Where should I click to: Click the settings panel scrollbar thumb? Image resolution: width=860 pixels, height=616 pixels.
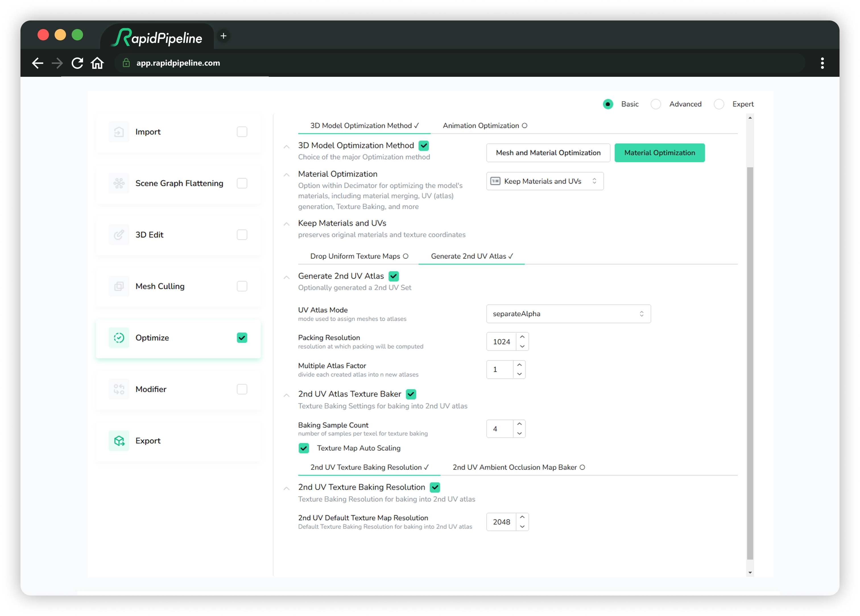(750, 363)
